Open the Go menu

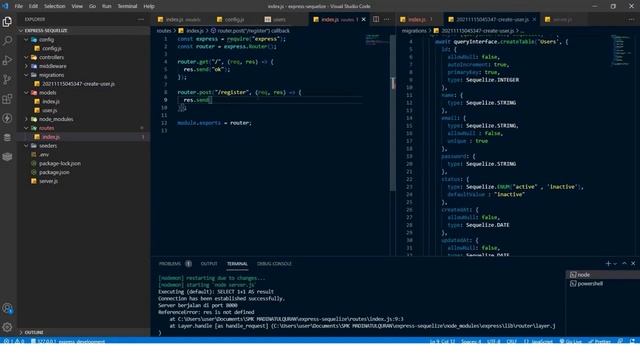click(x=92, y=6)
